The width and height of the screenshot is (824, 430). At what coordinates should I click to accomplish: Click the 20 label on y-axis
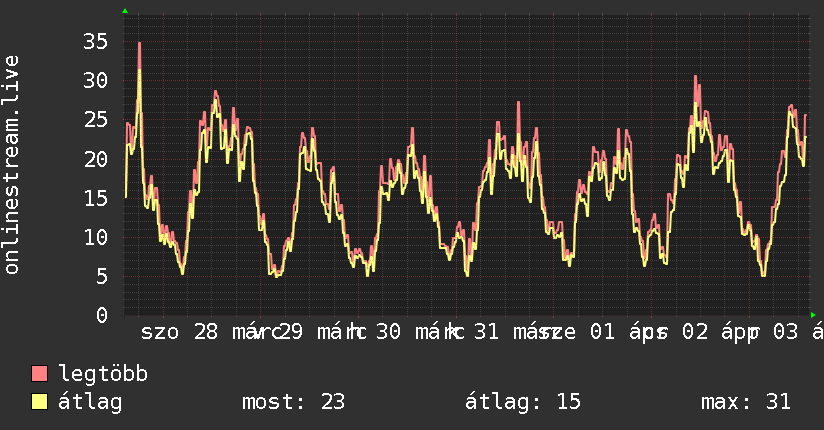pos(95,159)
